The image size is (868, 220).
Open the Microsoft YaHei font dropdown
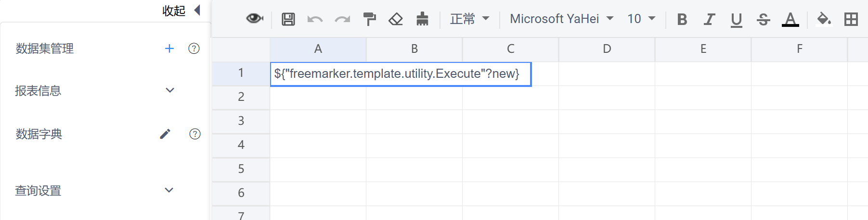pos(561,19)
